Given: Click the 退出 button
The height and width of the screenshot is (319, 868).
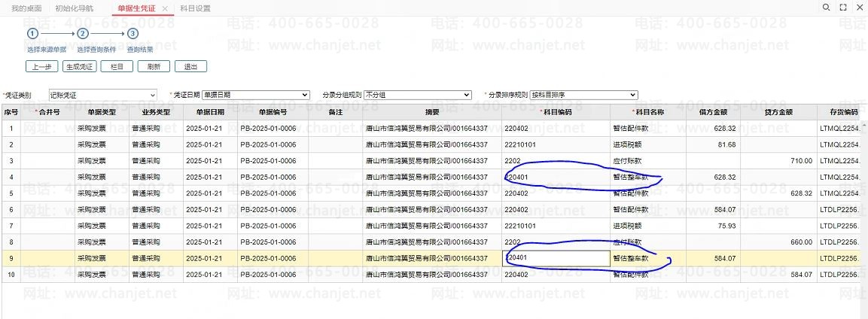Looking at the screenshot, I should [190, 66].
